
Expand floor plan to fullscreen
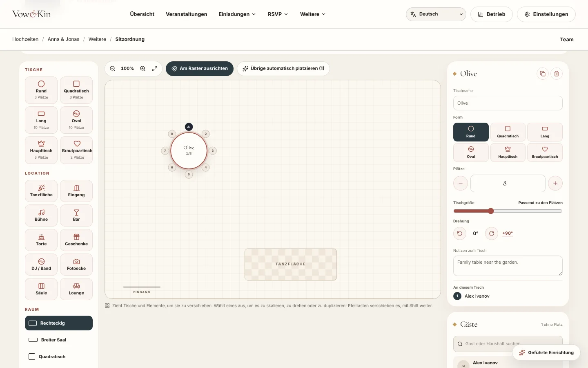point(155,69)
